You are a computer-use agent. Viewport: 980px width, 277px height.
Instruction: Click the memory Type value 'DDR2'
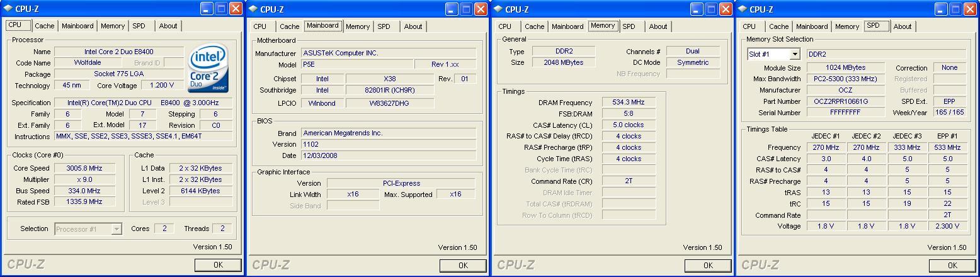coord(562,51)
